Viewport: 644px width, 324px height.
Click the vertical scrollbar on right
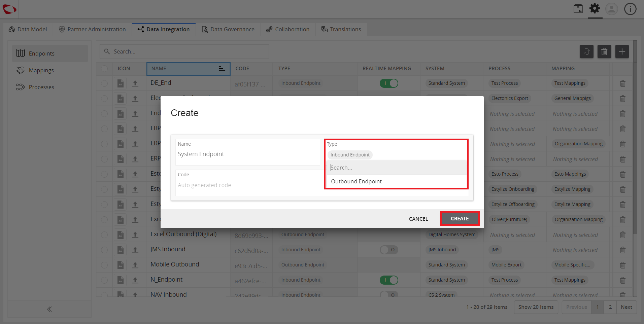tap(635, 137)
